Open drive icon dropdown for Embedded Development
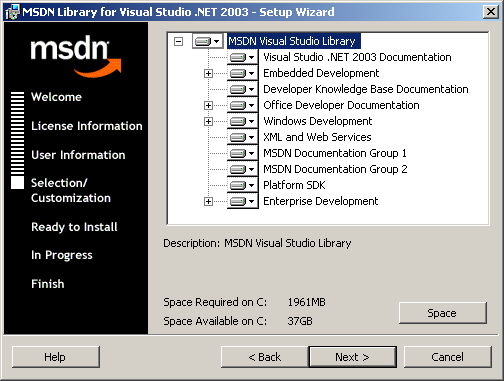This screenshot has height=381, width=504. coord(242,73)
